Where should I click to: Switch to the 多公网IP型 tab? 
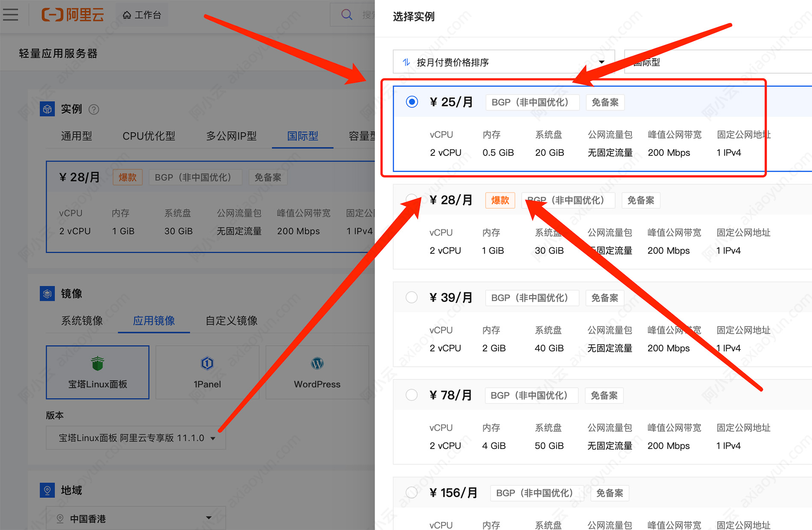point(231,136)
